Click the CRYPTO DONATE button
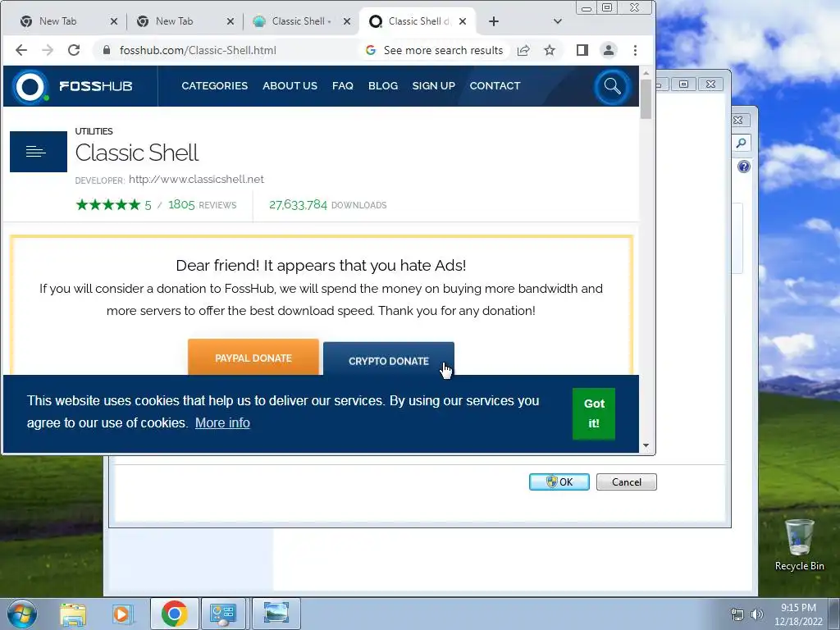 pos(388,359)
